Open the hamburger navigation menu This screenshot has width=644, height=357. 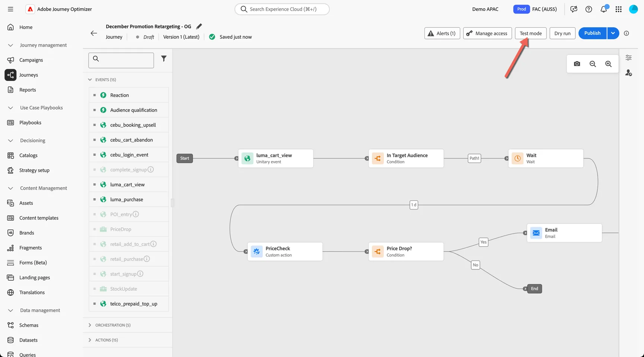(10, 9)
